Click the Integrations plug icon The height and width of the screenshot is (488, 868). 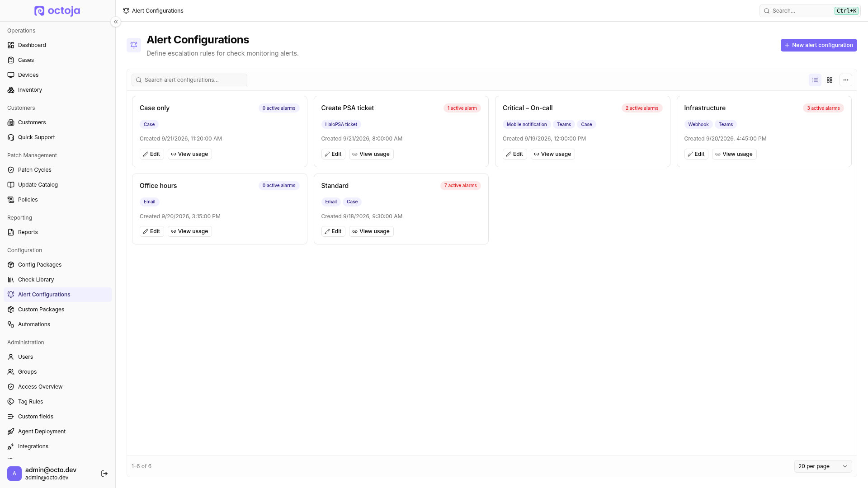(x=11, y=446)
